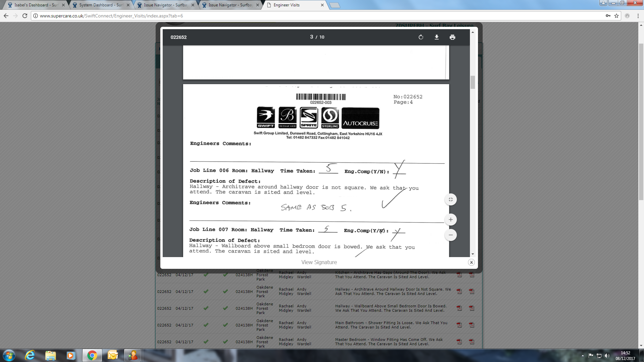The image size is (644, 362).
Task: Close the PDF viewer popup
Action: (x=471, y=262)
